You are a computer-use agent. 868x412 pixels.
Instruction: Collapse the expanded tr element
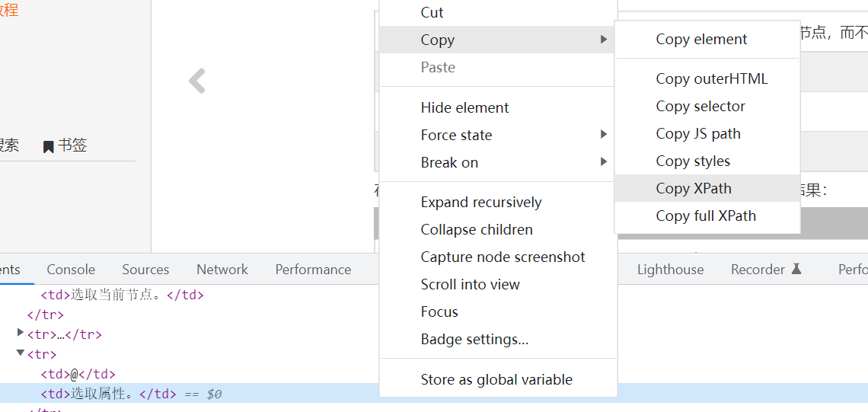point(21,353)
